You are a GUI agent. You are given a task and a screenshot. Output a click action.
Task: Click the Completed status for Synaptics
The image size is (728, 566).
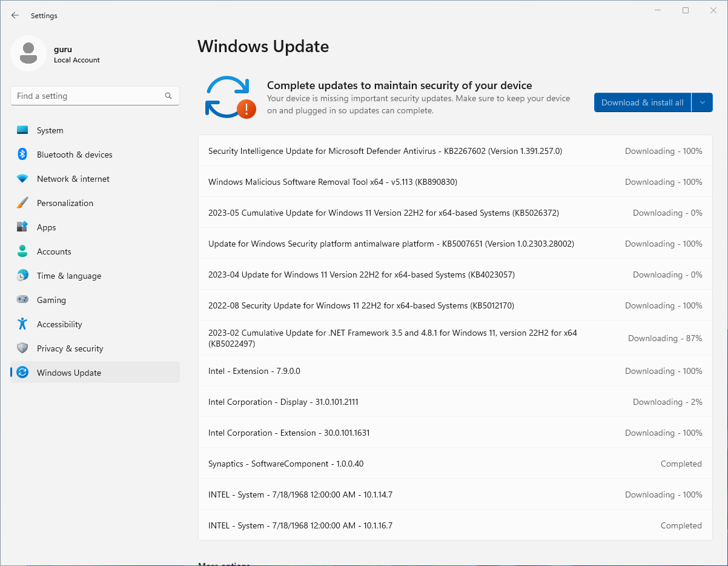(681, 464)
